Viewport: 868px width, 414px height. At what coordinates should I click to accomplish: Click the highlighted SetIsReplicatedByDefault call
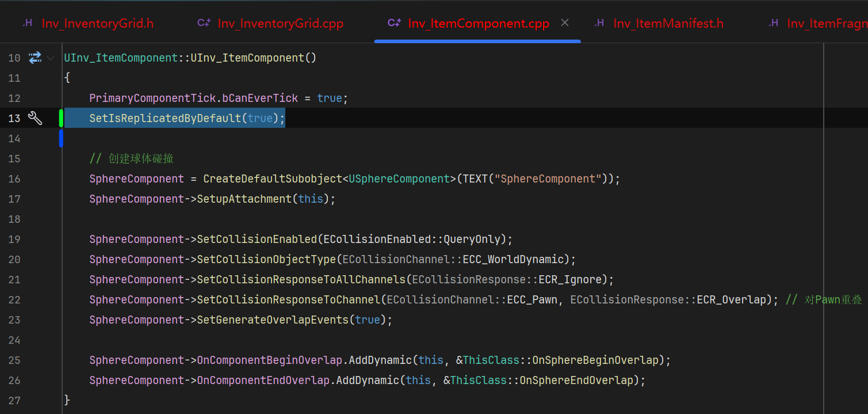click(165, 118)
